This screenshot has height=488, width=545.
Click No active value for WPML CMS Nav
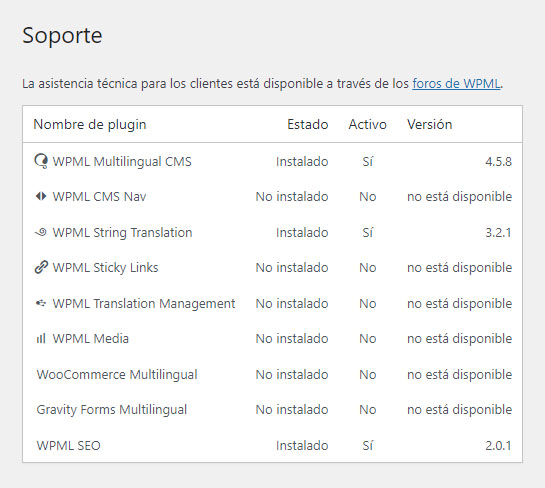click(x=368, y=197)
